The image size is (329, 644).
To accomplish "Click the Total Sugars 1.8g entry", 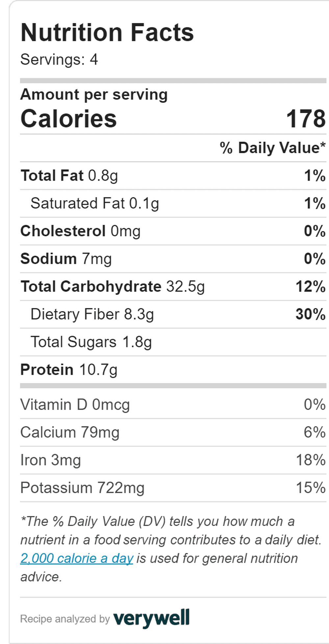I will 91,342.
